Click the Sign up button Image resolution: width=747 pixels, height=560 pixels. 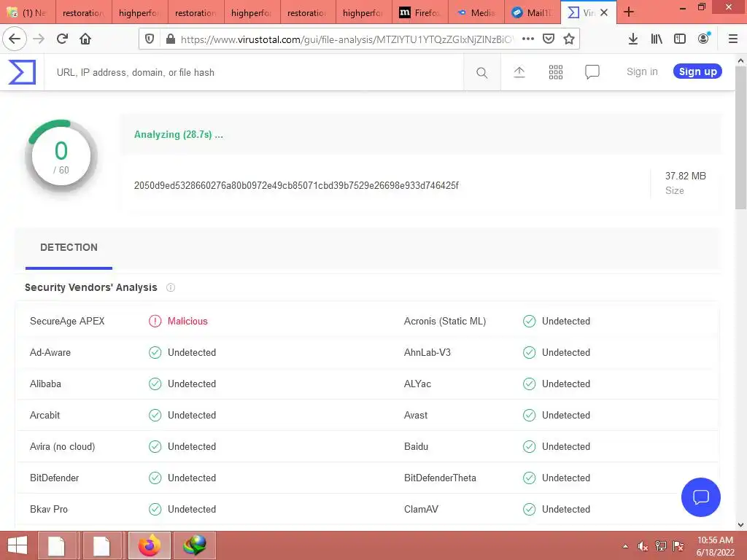pyautogui.click(x=697, y=71)
